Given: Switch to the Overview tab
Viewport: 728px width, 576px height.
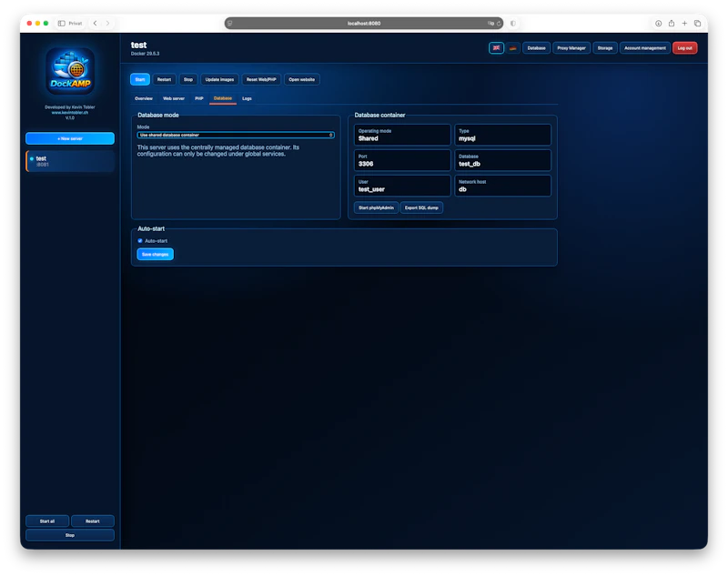Looking at the screenshot, I should pos(144,98).
